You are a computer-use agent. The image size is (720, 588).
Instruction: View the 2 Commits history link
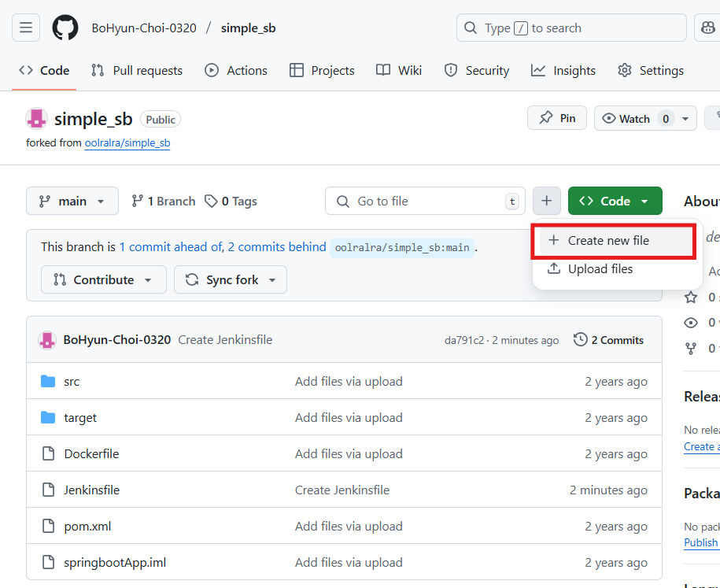tap(608, 340)
